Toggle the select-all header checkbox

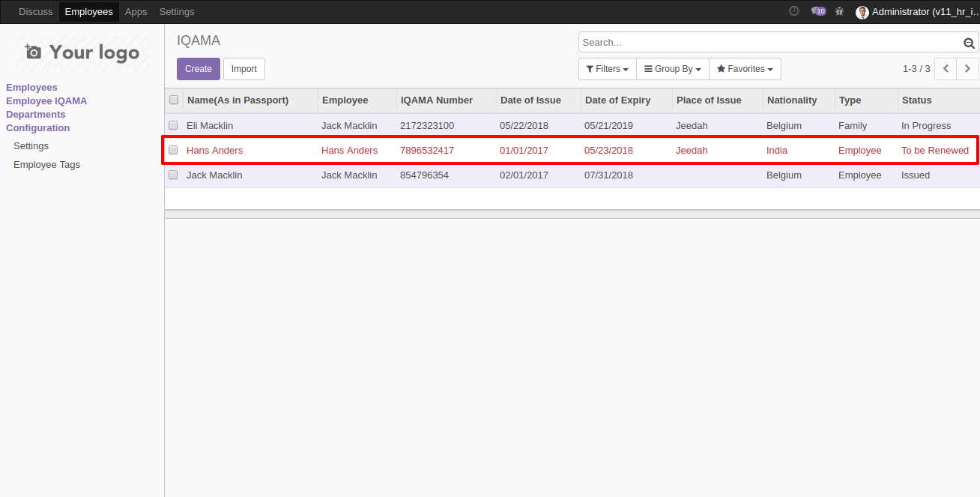[174, 100]
